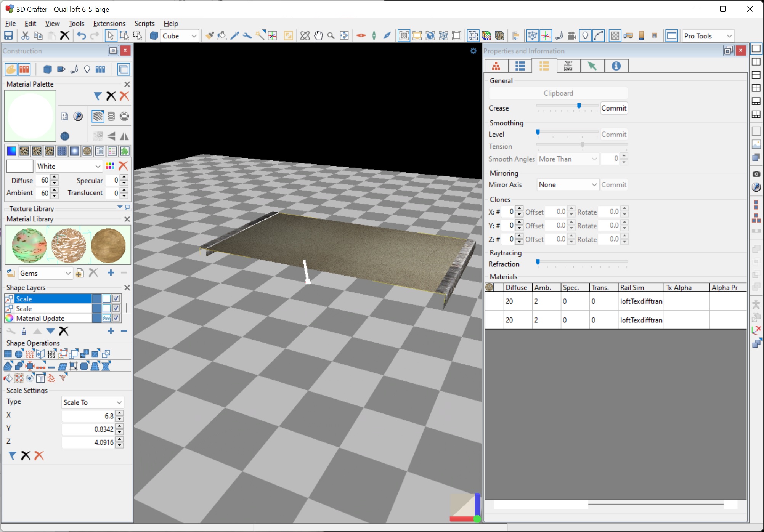Open the Extensions menu

(x=109, y=24)
